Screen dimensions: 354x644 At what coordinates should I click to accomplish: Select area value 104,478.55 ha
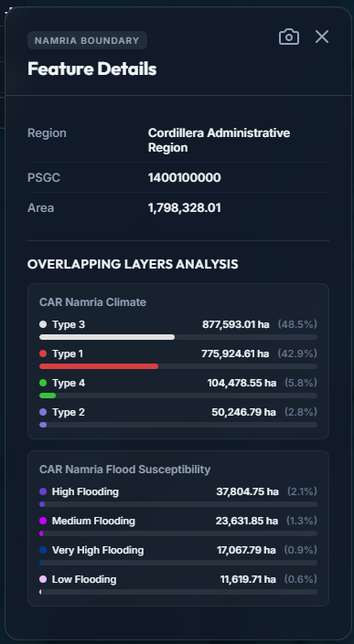pos(241,383)
